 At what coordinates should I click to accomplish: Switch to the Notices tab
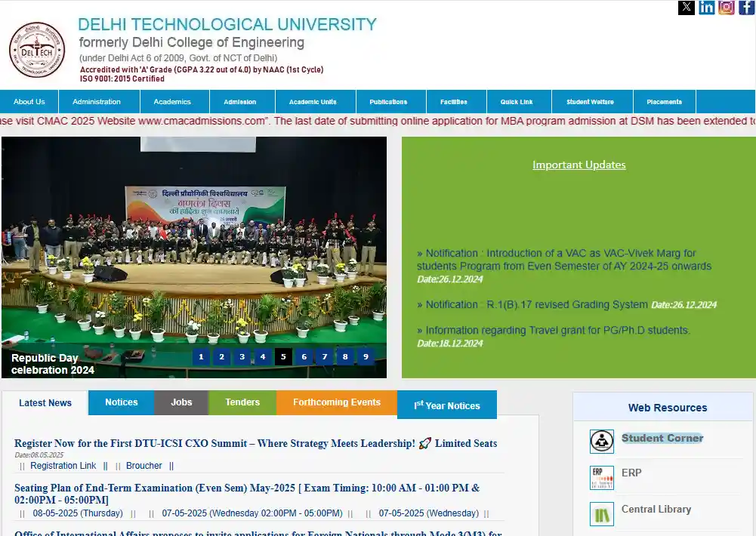[122, 402]
